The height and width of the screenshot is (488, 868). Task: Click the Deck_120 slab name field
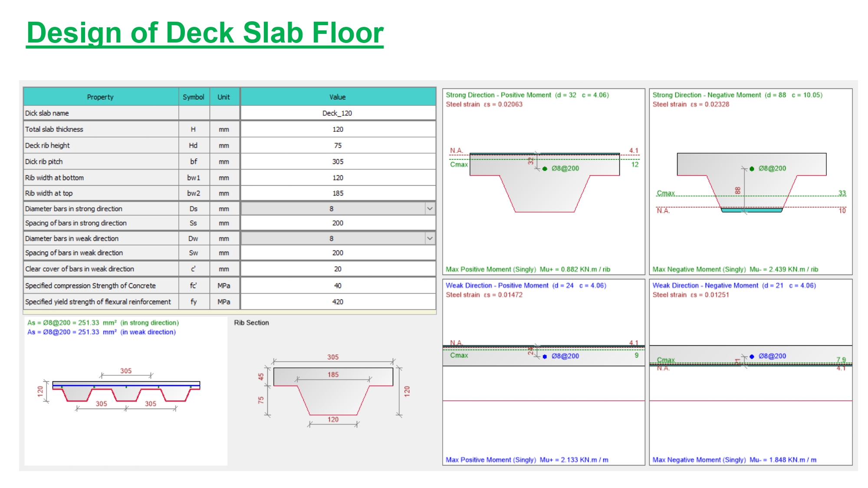point(337,113)
